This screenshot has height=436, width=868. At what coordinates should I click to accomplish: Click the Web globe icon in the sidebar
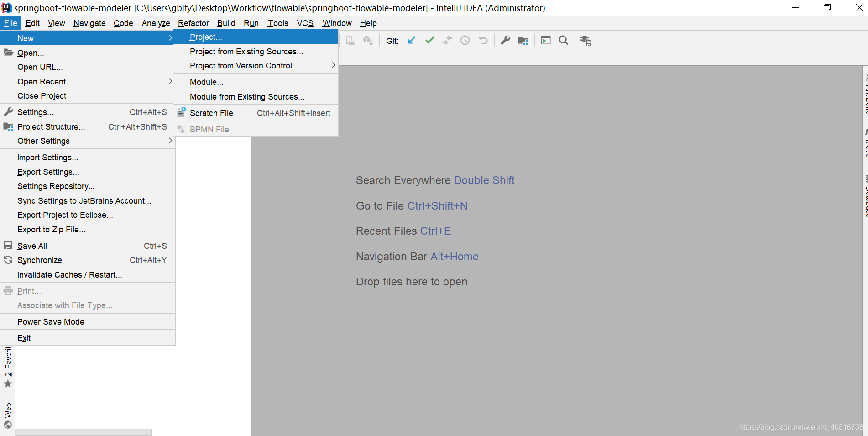[x=8, y=425]
